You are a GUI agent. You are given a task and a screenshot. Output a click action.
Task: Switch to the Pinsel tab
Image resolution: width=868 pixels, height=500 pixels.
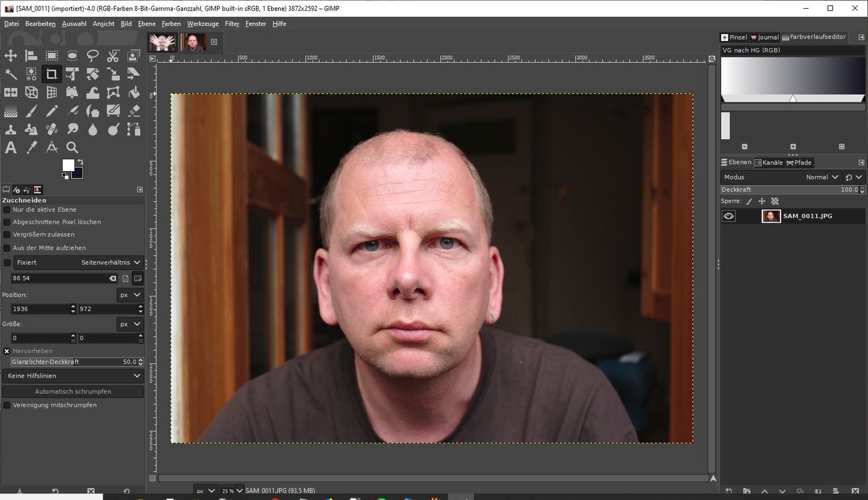click(x=735, y=37)
